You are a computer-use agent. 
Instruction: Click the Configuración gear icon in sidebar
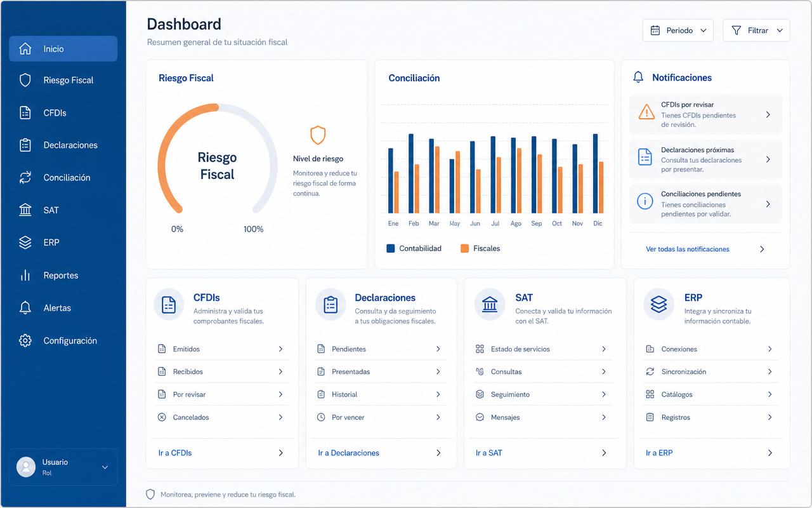25,341
